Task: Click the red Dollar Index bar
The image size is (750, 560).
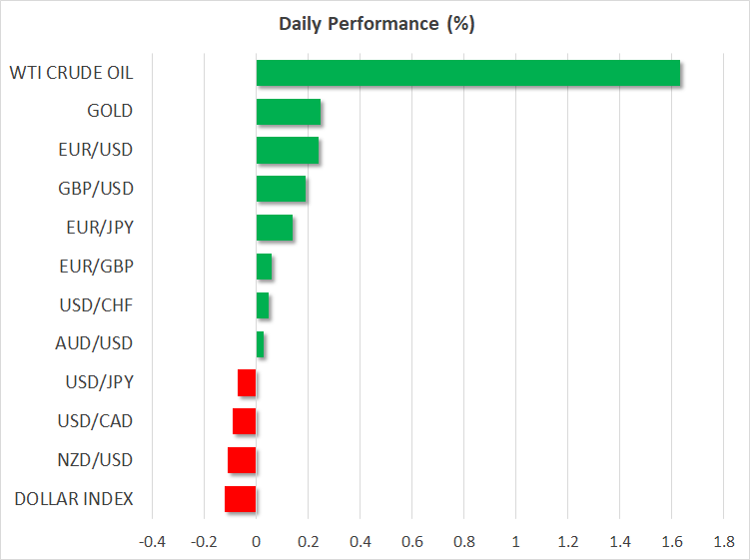Action: point(241,499)
